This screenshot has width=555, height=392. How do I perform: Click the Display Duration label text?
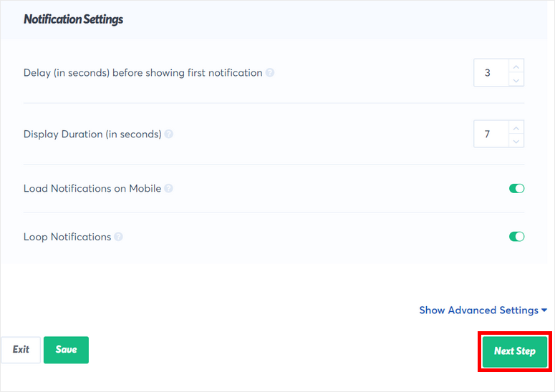pyautogui.click(x=92, y=134)
